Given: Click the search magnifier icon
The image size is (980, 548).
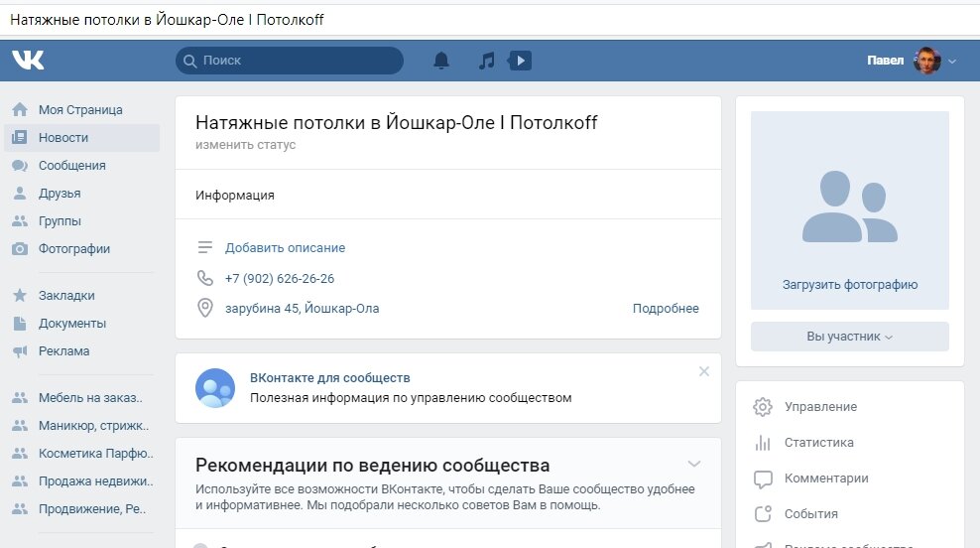Looking at the screenshot, I should point(190,61).
